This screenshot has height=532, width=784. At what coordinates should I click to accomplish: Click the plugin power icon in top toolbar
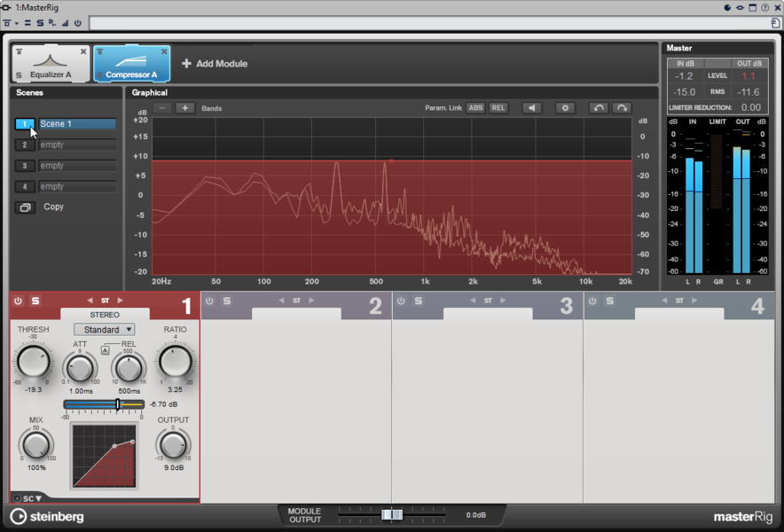tap(77, 23)
